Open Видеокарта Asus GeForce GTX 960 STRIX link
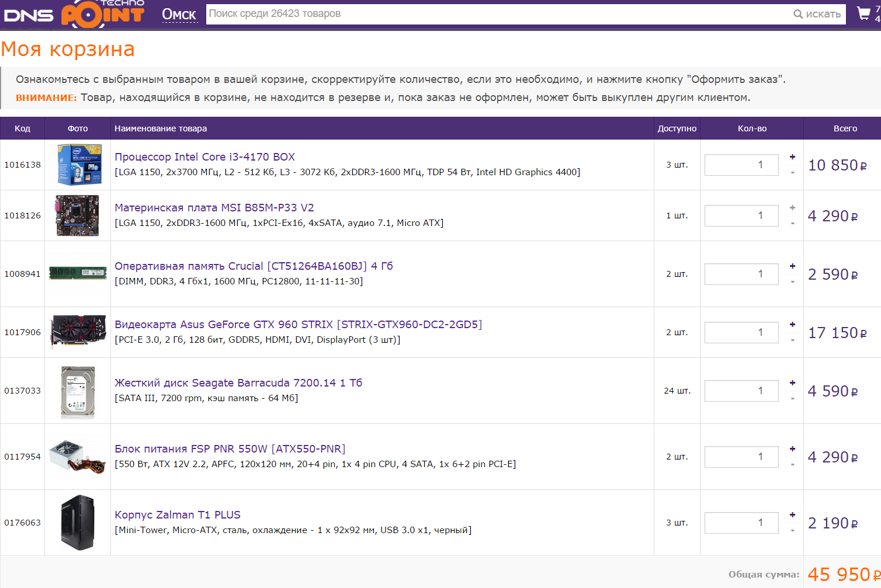 coord(299,324)
